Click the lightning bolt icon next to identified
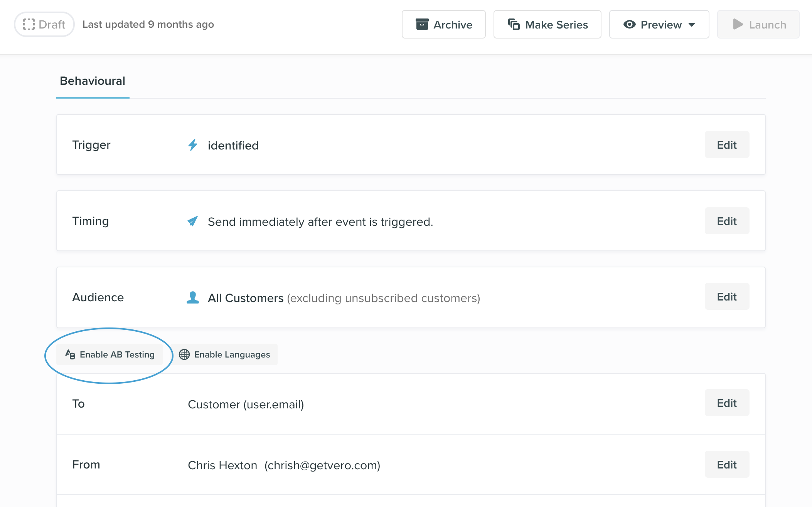This screenshot has width=812, height=507. click(193, 145)
